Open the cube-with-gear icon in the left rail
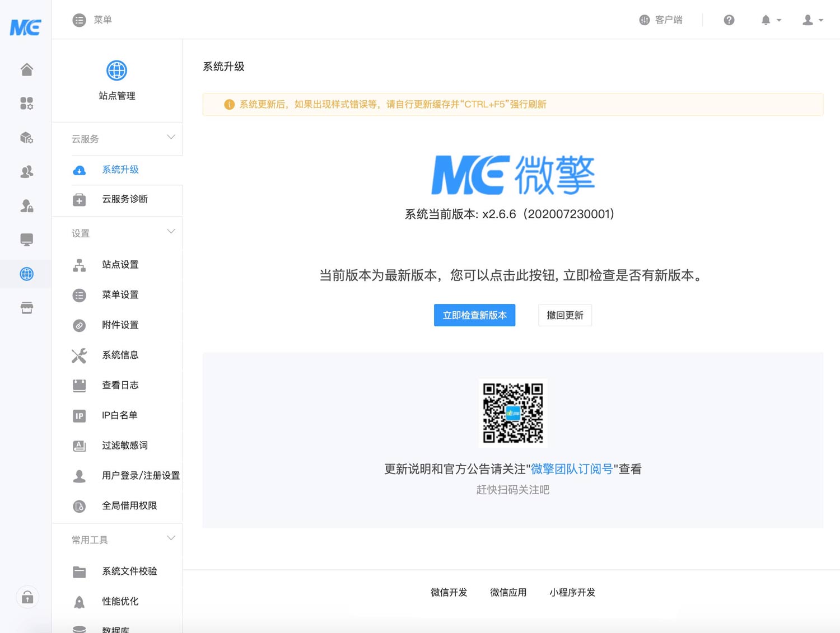 point(26,138)
